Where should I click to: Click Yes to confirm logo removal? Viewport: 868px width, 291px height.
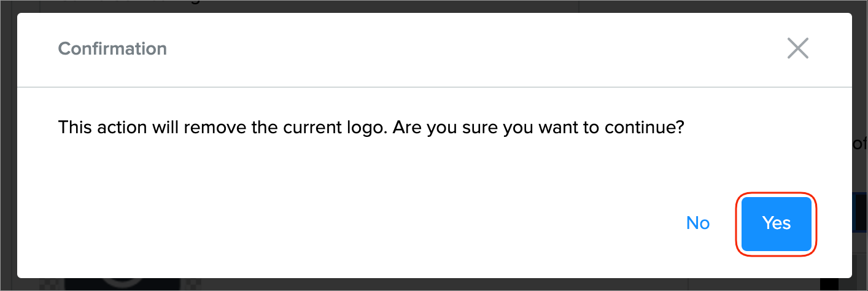tap(776, 223)
